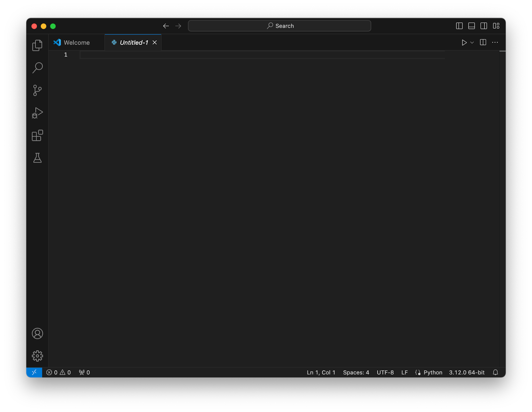
Task: Open problems from errors and warnings count
Action: click(x=59, y=372)
